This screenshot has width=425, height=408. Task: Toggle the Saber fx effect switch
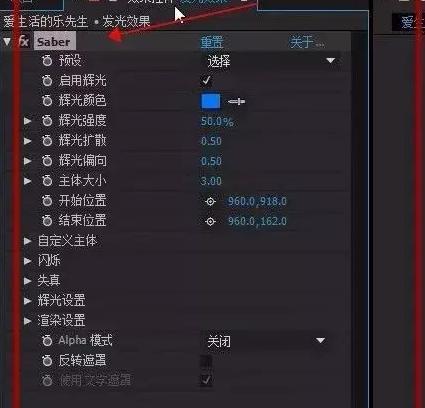click(x=24, y=42)
